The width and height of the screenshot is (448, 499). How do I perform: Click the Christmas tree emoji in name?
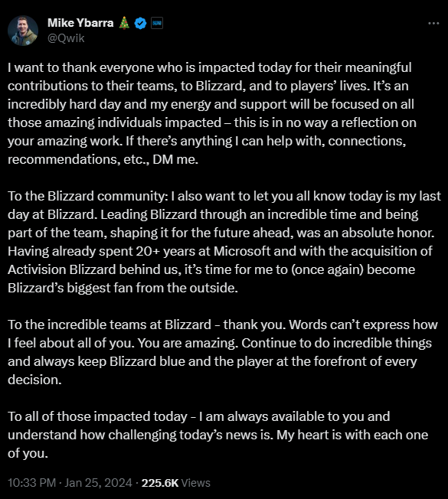pyautogui.click(x=124, y=23)
